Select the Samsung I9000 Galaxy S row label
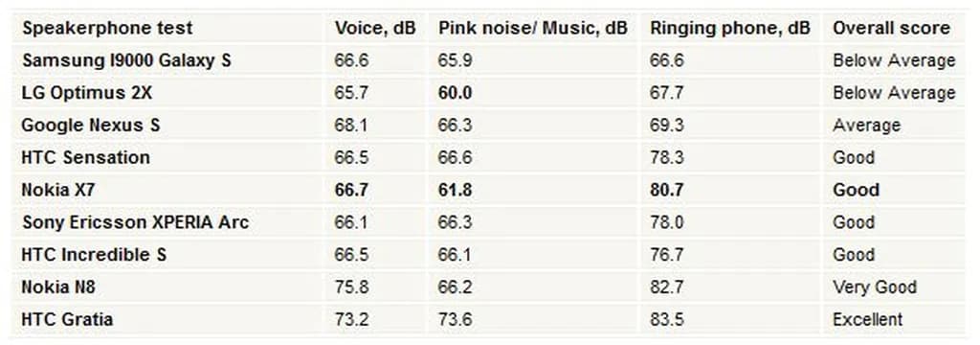Viewport: 980px width, 345px height. [x=126, y=60]
